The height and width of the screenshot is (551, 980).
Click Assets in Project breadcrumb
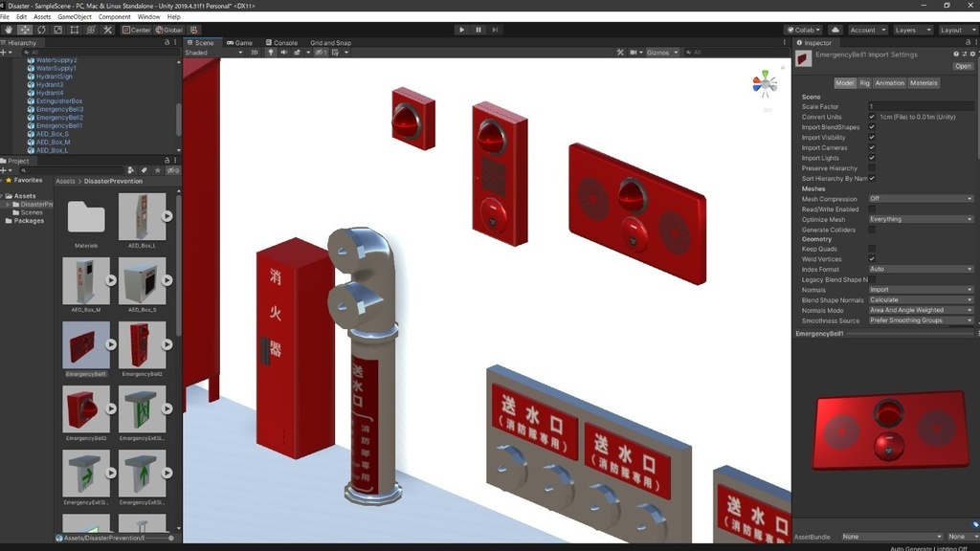(x=65, y=181)
